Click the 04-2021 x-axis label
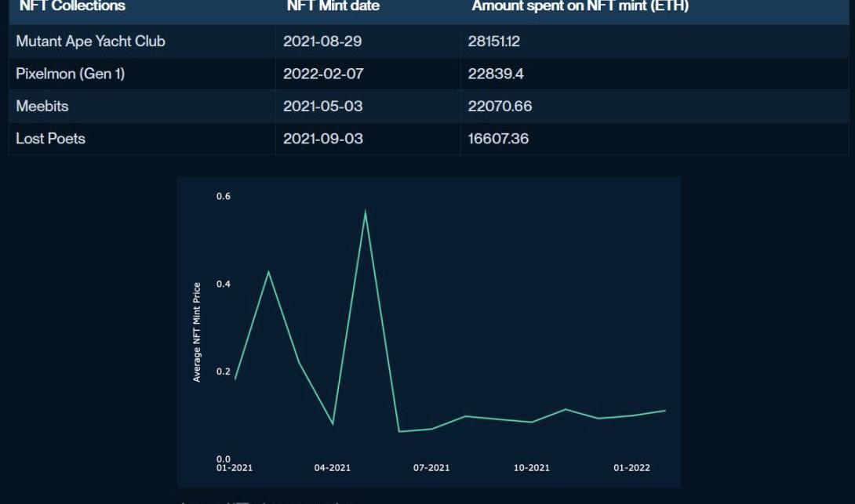Image resolution: width=855 pixels, height=504 pixels. pyautogui.click(x=333, y=468)
